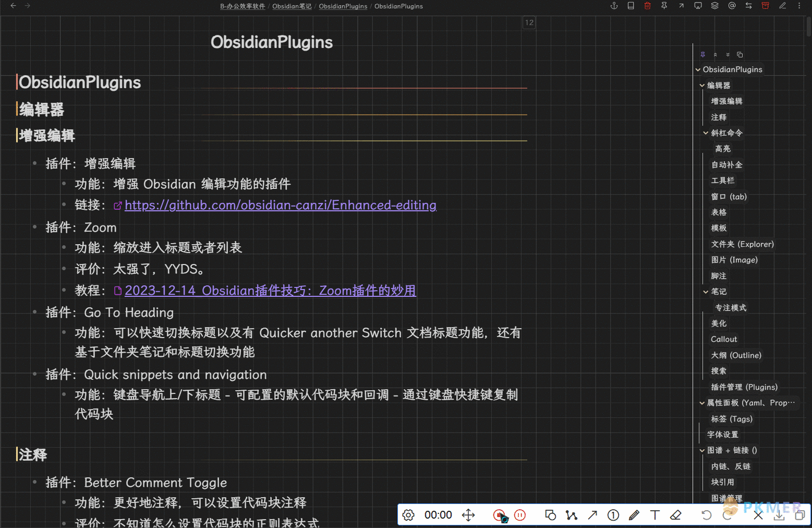Image resolution: width=812 pixels, height=528 pixels.
Task: Open the underlined ObsidianPlugins folder breadcrumb
Action: tap(343, 6)
